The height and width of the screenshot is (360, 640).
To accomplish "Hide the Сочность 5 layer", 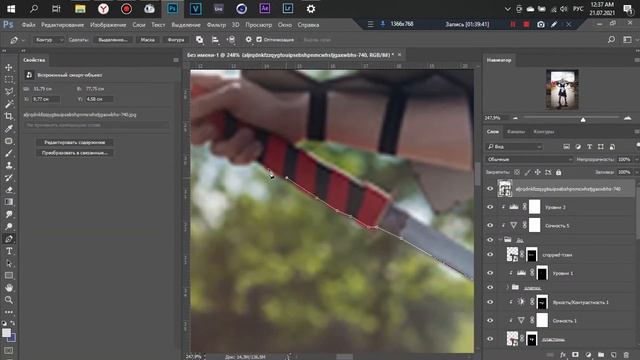I will pos(490,225).
